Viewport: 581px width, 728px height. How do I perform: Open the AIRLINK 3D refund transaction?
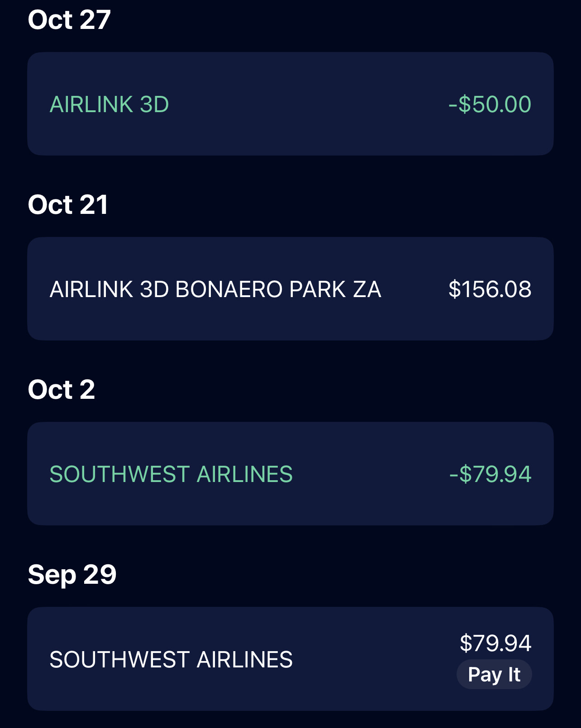click(x=290, y=104)
